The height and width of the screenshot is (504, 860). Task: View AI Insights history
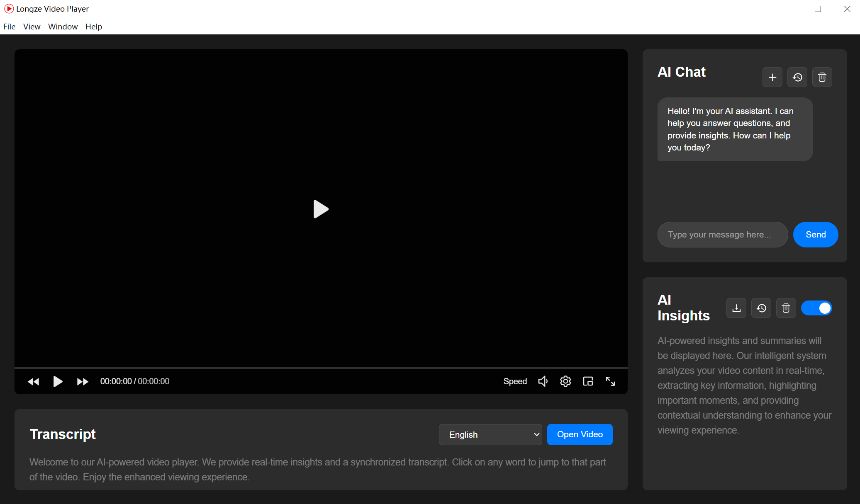pyautogui.click(x=761, y=308)
